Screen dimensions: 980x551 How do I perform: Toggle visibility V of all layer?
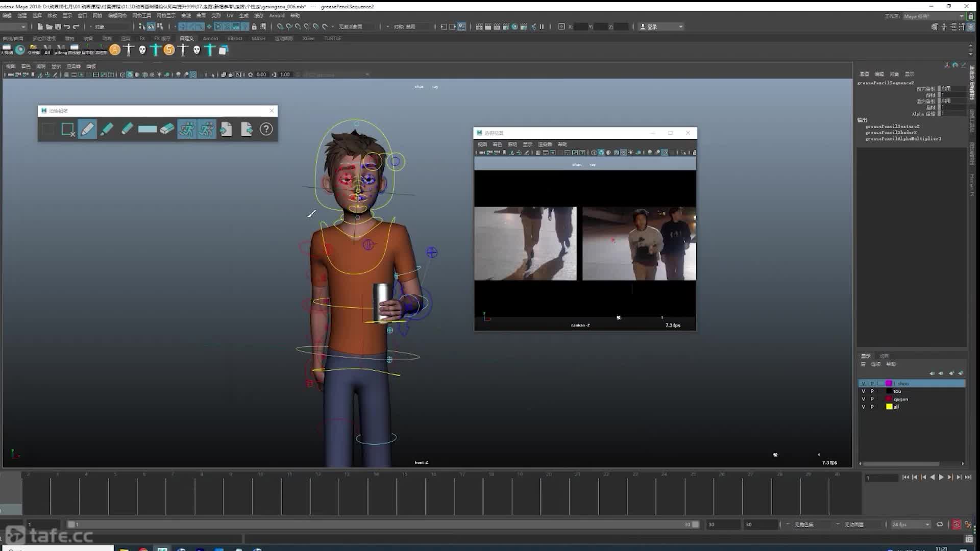[863, 407]
